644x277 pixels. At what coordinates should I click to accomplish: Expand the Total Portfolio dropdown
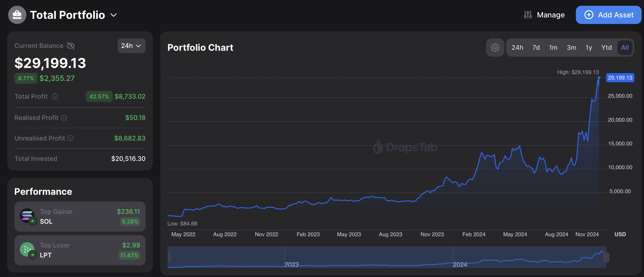(114, 15)
